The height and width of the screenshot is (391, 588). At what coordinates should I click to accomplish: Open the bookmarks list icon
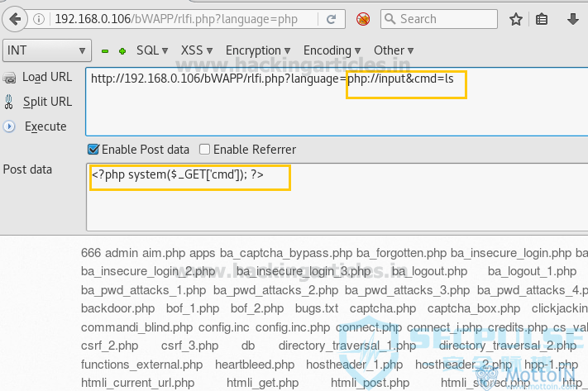pos(542,19)
